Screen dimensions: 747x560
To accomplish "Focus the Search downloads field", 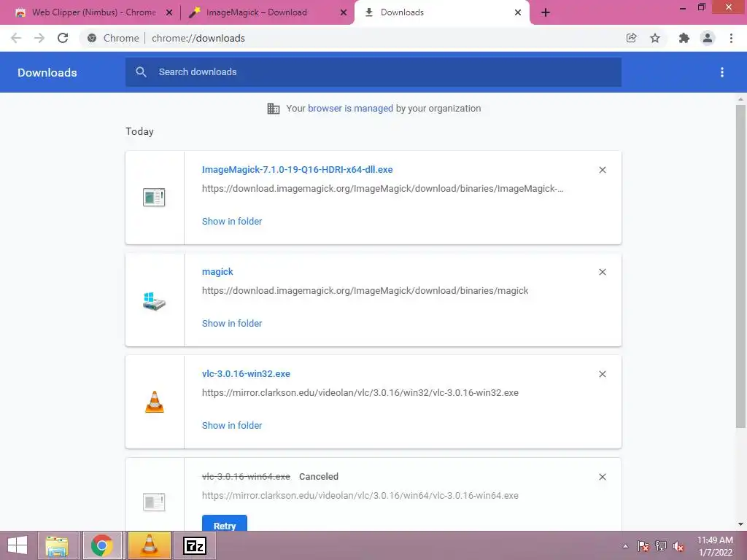I will pos(373,72).
